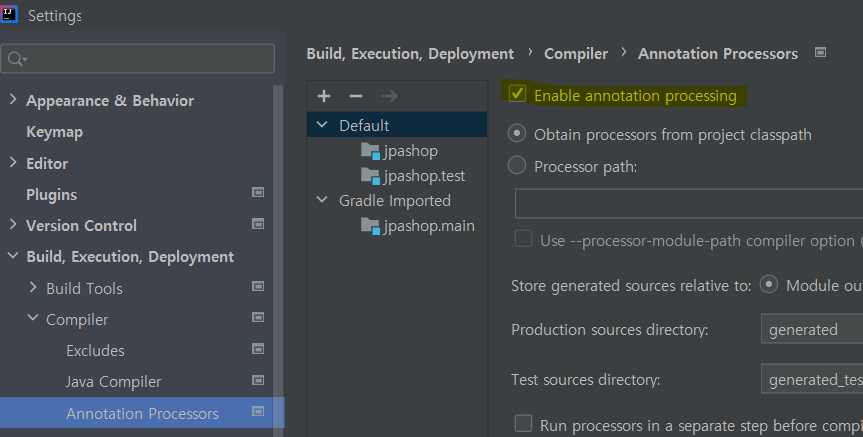The height and width of the screenshot is (437, 863).
Task: Click the settings search field
Action: 145,58
